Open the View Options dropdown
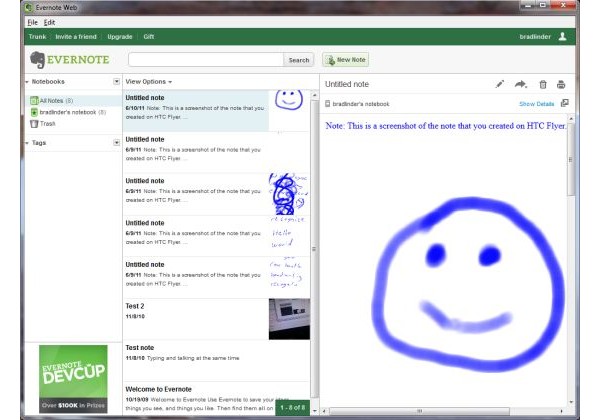The height and width of the screenshot is (420, 600). tap(148, 81)
